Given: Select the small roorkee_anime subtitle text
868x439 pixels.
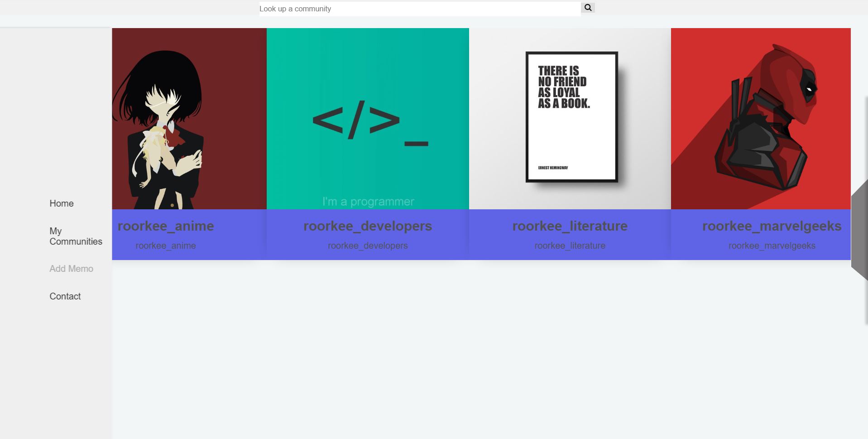Looking at the screenshot, I should [166, 246].
